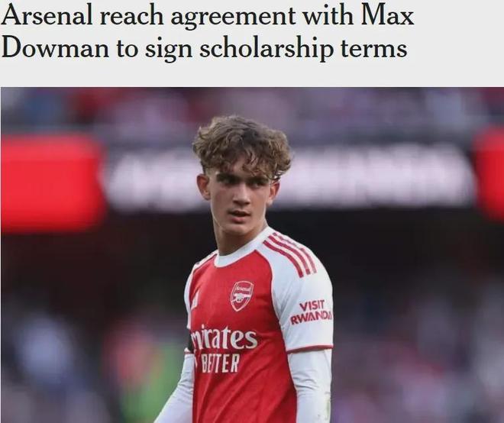The width and height of the screenshot is (504, 423).
Task: Click the word "terms" in the headline
Action: click(374, 49)
